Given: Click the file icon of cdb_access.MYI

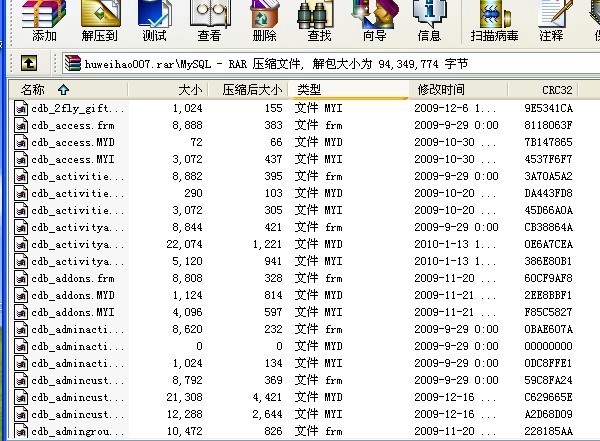Looking at the screenshot, I should tap(21, 159).
